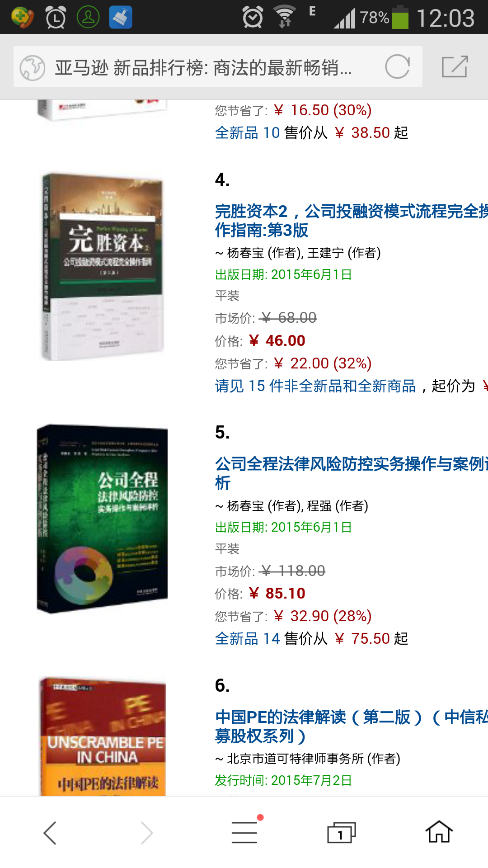
Task: Go to the browser home page
Action: point(439,832)
